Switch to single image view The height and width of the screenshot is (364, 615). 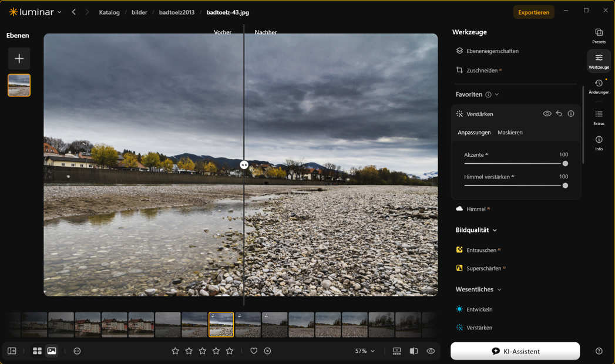point(52,351)
